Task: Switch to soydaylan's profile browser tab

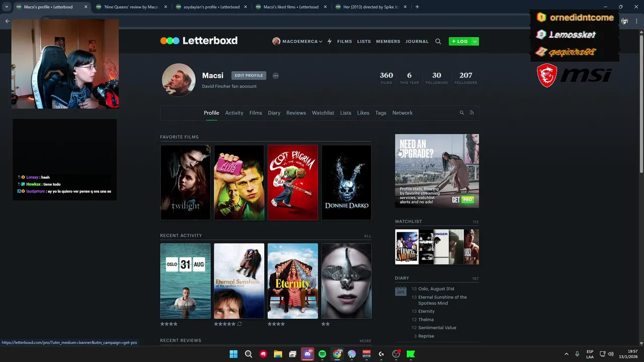Action: 211,7
